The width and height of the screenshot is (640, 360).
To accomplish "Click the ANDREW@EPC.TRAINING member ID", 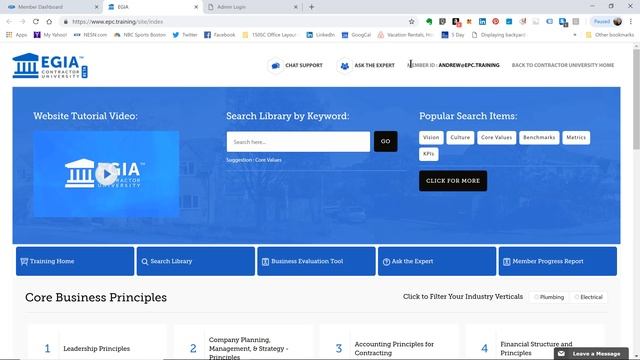I will (469, 65).
